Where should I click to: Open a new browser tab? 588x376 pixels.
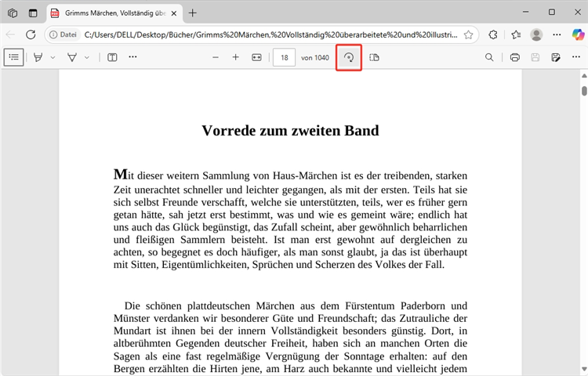click(193, 13)
